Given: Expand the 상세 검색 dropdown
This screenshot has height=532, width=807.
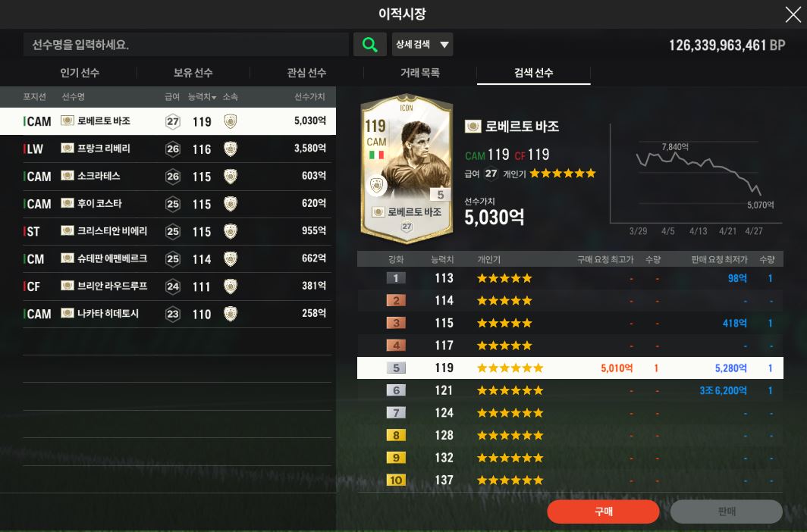Looking at the screenshot, I should click(422, 45).
